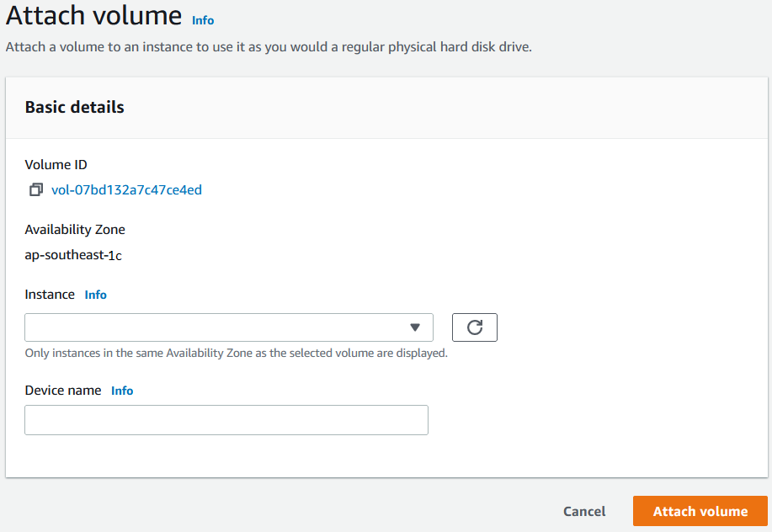Click the Cancel button
Viewport: 772px width, 532px height.
point(584,511)
